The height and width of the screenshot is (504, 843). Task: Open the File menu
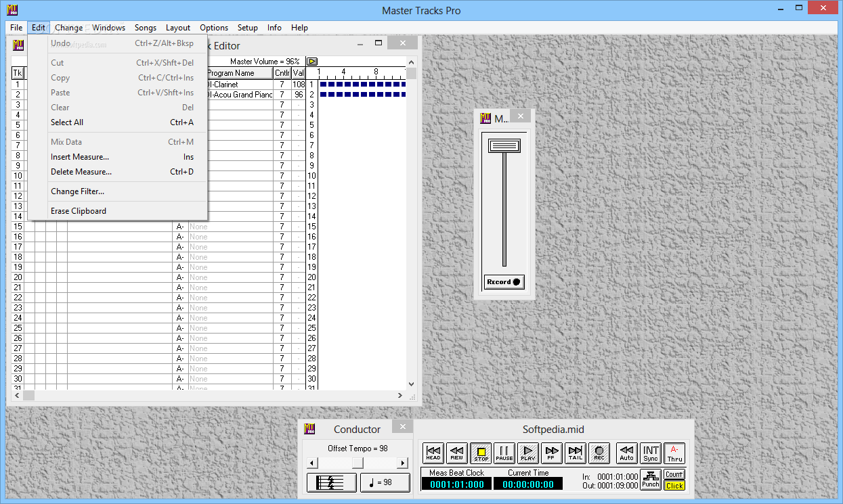pyautogui.click(x=16, y=28)
